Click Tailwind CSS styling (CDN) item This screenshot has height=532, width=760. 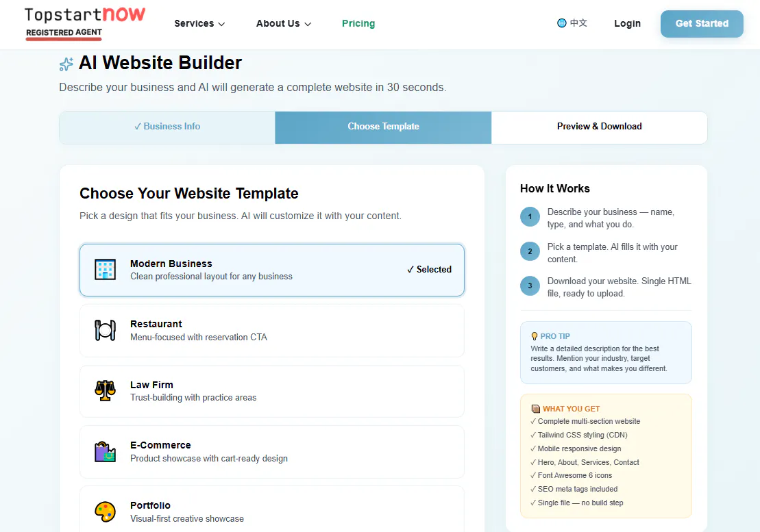click(x=579, y=435)
